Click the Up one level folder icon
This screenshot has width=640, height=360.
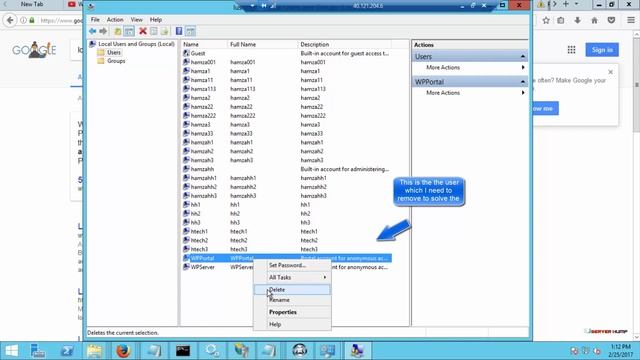tap(118, 31)
